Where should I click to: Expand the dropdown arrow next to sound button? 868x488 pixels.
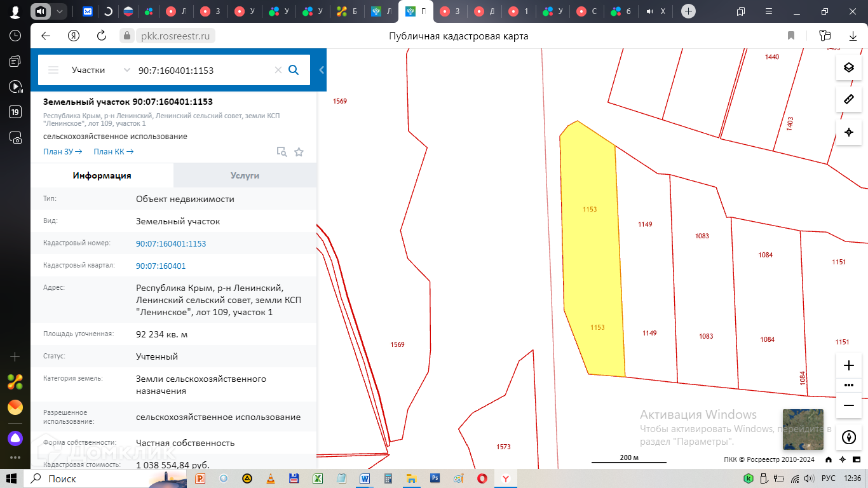pyautogui.click(x=59, y=11)
